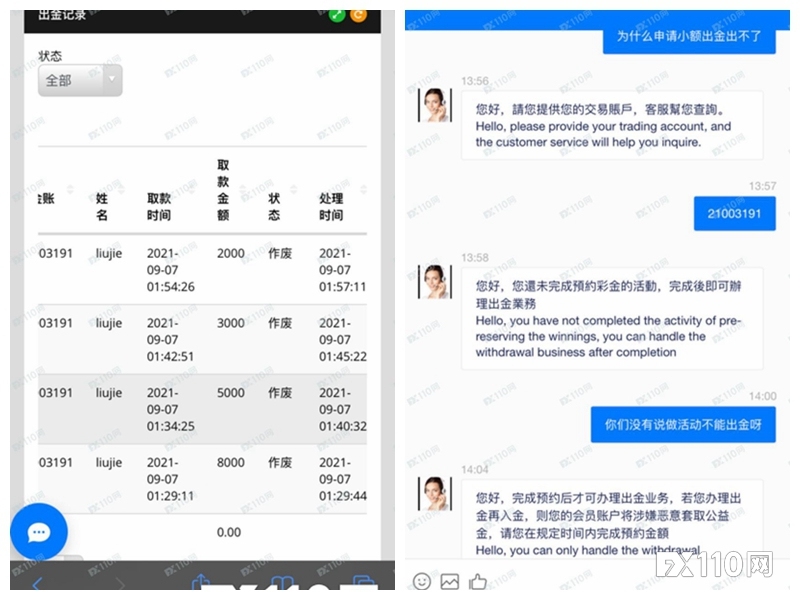The image size is (800, 600).
Task: Open the blue floating chat bubble
Action: (x=39, y=532)
